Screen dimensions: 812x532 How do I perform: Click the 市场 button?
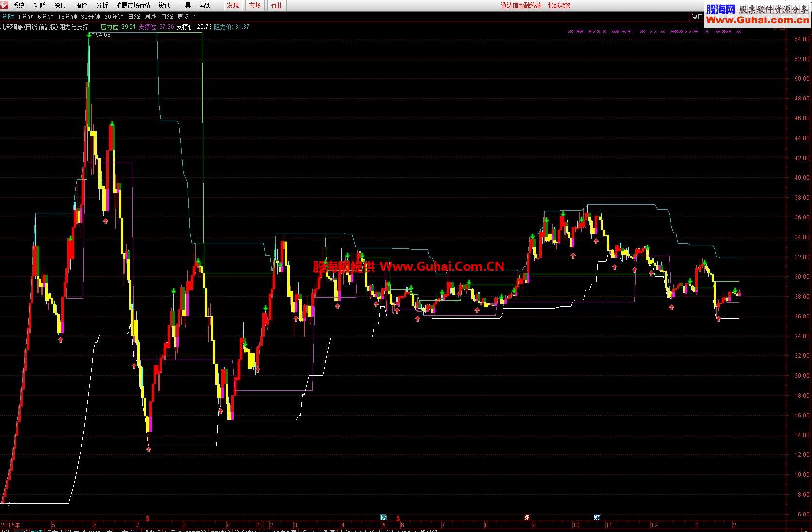coord(255,5)
